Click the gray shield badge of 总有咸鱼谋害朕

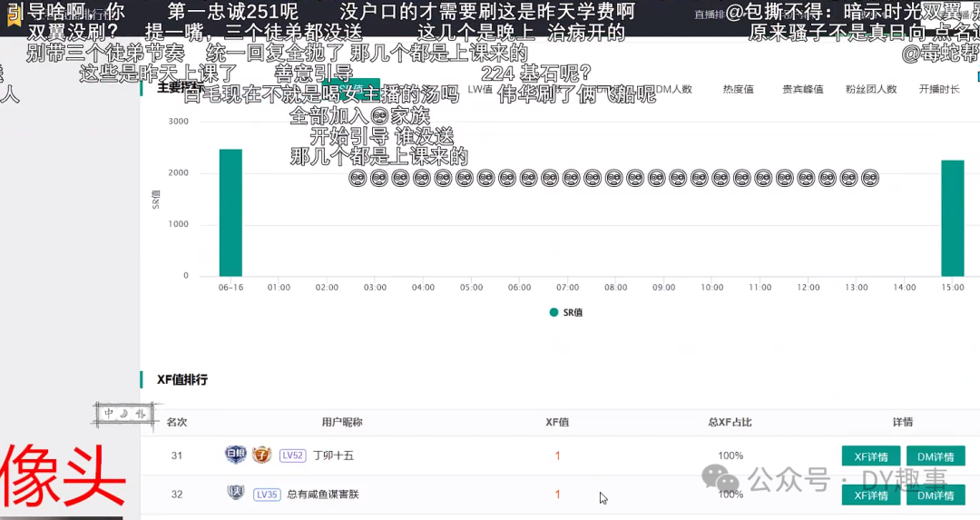(236, 493)
